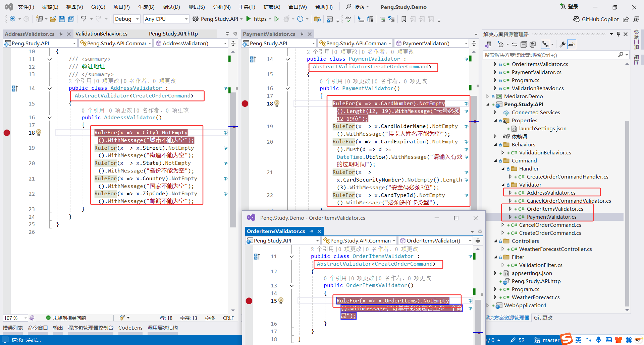Click the Sync with Active Document icon
This screenshot has height=345, width=644.
click(x=514, y=45)
